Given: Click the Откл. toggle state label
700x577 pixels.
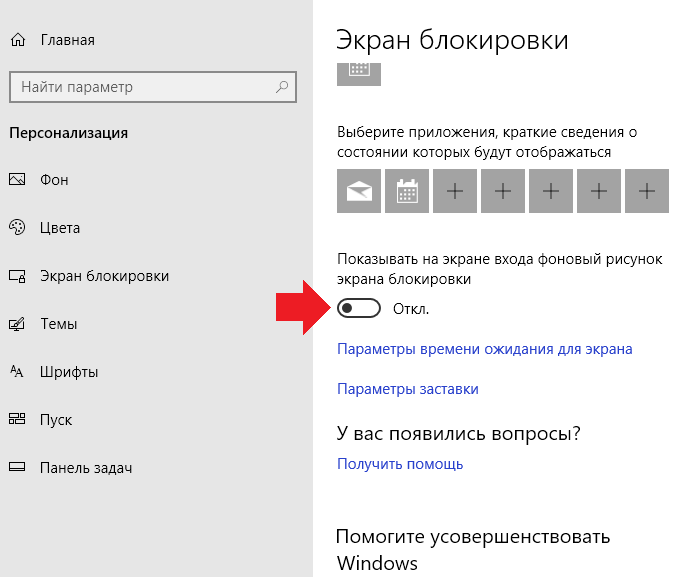Looking at the screenshot, I should [411, 309].
